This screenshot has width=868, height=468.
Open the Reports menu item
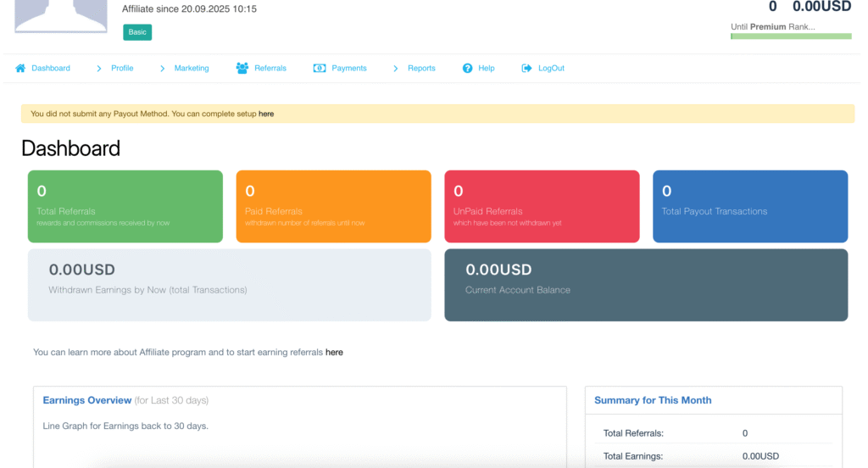click(421, 69)
